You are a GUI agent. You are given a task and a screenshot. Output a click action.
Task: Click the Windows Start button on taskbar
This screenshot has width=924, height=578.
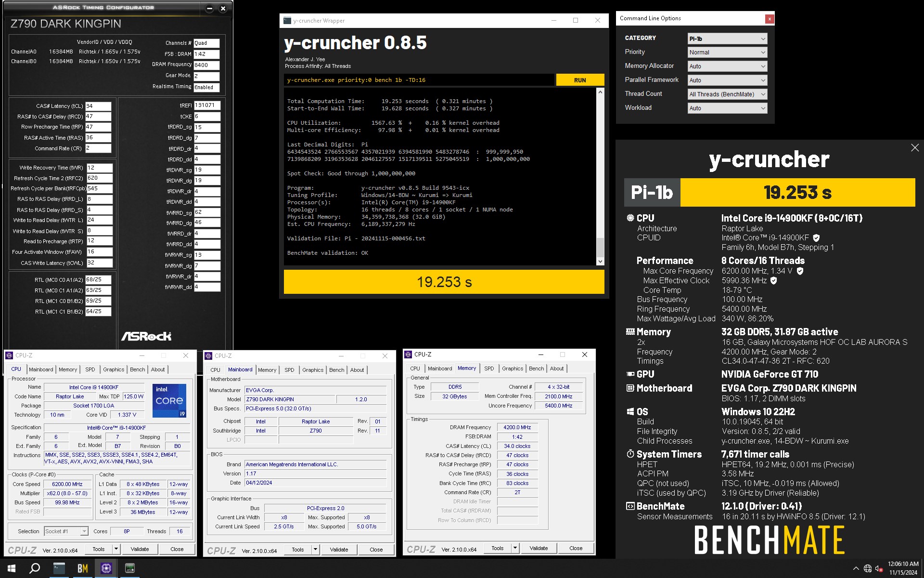[12, 568]
